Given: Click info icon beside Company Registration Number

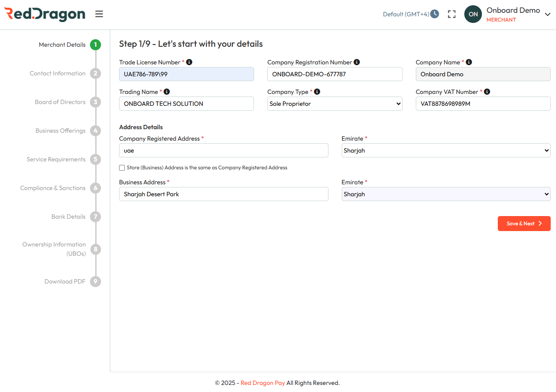Looking at the screenshot, I should tap(357, 62).
